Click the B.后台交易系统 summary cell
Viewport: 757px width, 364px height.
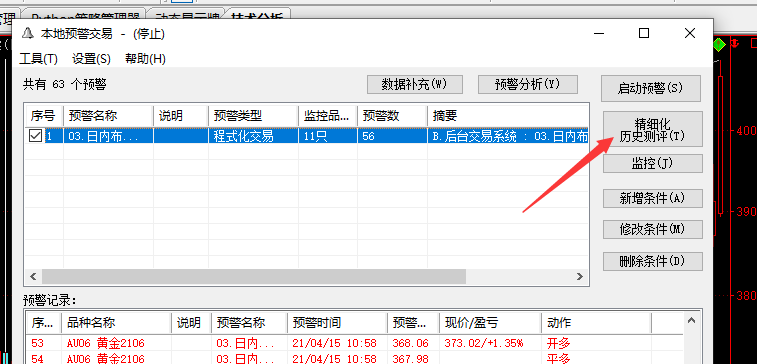508,136
